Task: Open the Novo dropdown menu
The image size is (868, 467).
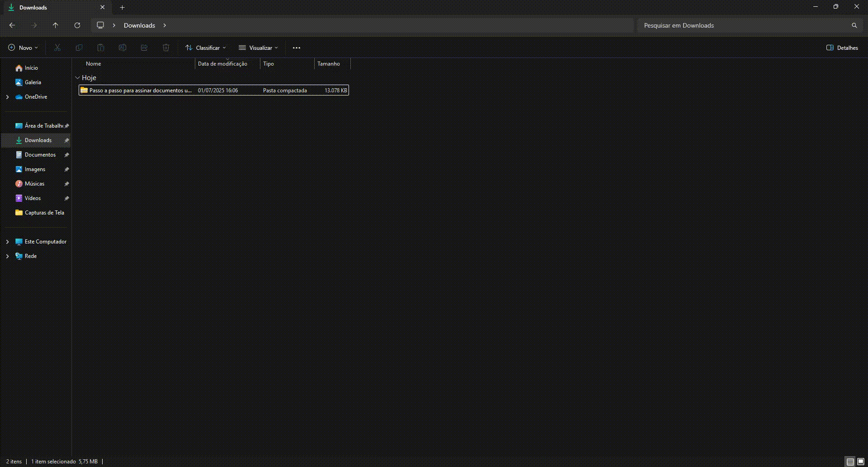Action: (23, 48)
